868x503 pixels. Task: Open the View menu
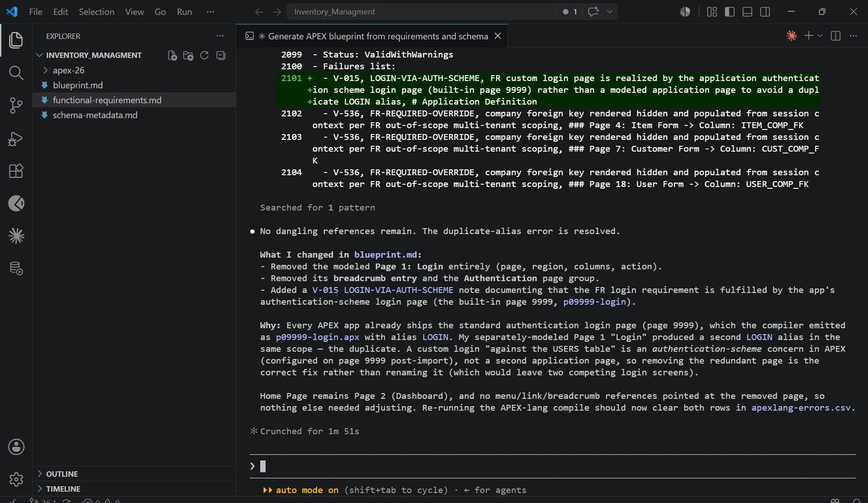point(134,12)
